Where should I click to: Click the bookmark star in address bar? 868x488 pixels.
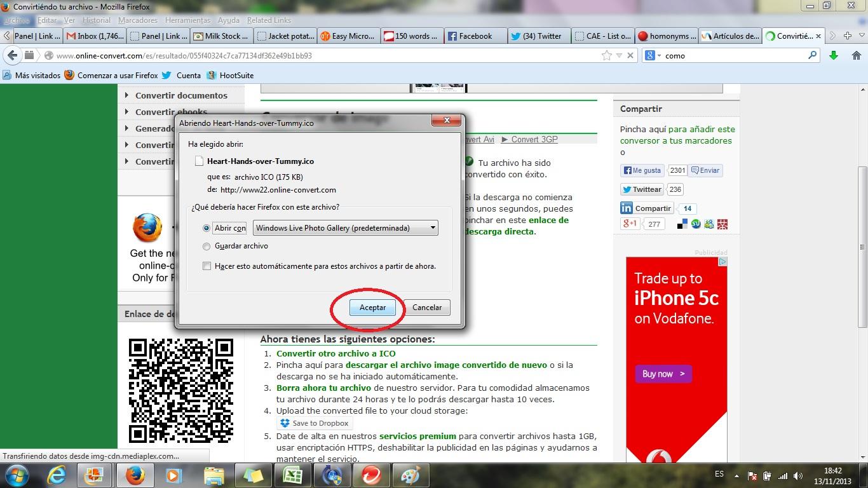(607, 56)
